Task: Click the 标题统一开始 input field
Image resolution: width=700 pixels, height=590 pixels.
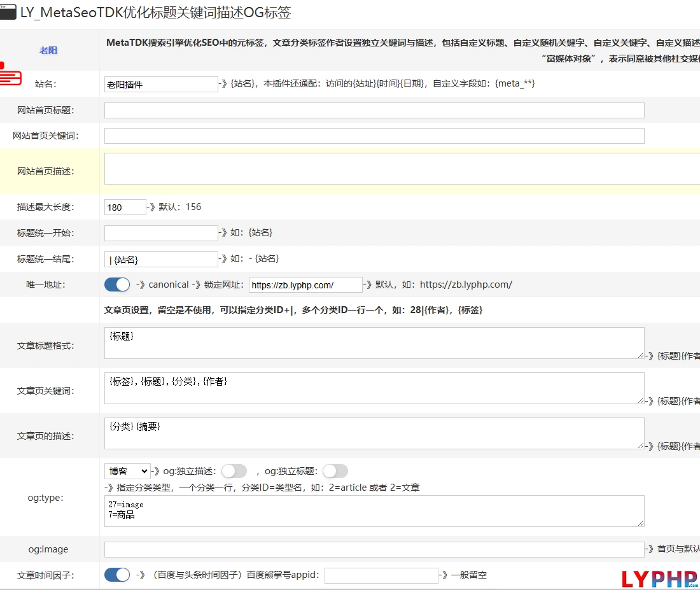Action: [x=161, y=233]
